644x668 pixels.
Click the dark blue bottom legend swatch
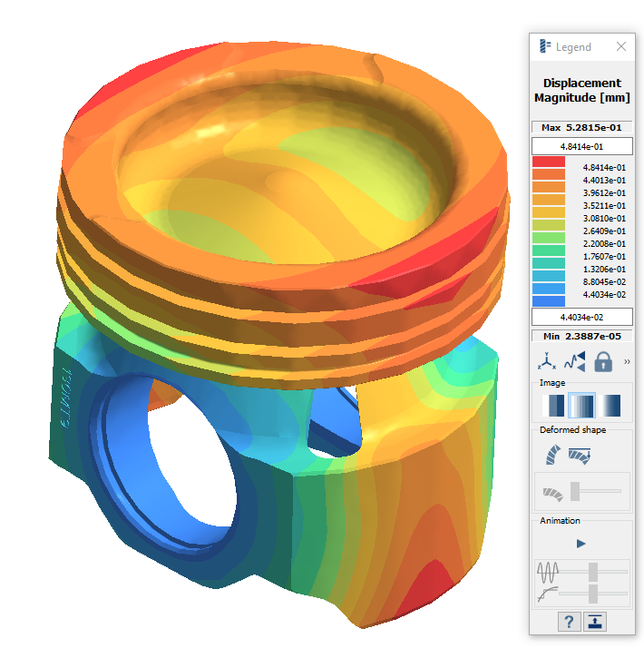(549, 301)
